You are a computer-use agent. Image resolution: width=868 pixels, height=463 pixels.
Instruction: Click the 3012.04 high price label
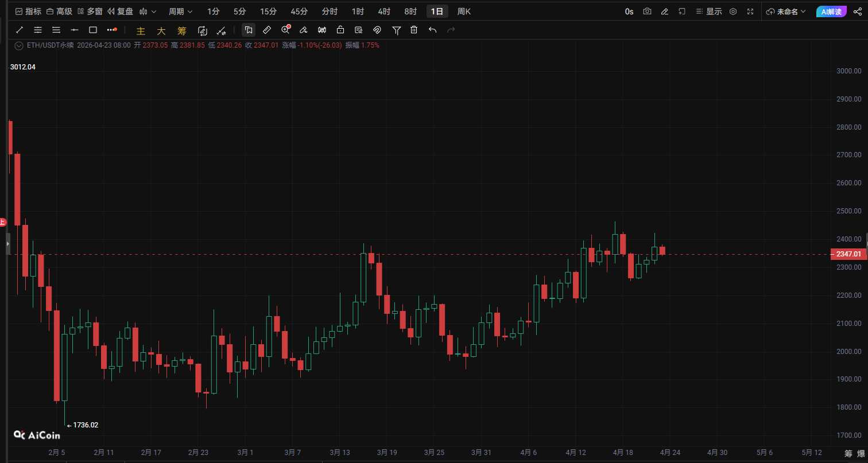pyautogui.click(x=23, y=67)
